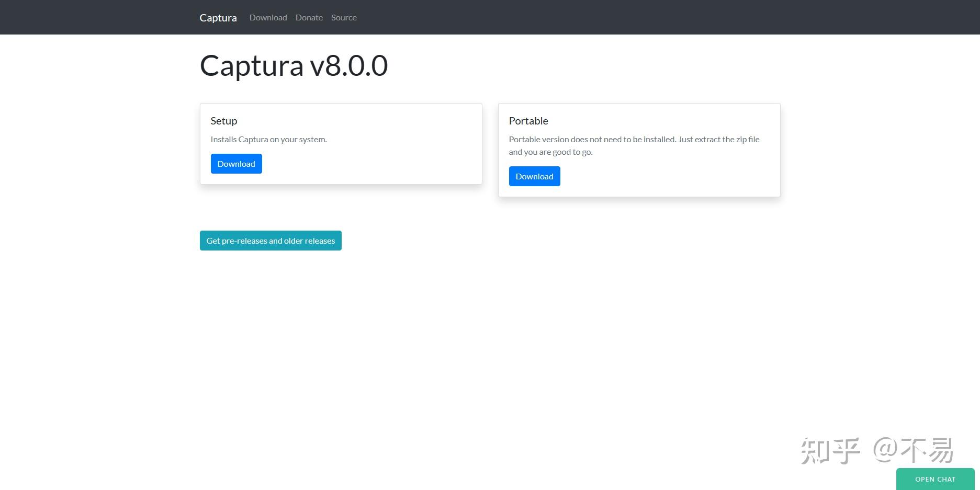The width and height of the screenshot is (980, 490).
Task: Get pre-releases and older releases
Action: (x=271, y=241)
